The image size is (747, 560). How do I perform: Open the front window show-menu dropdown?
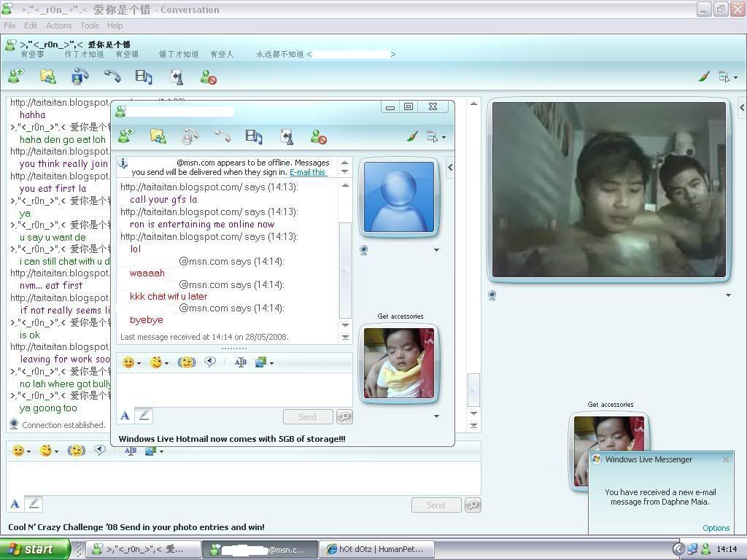[436, 137]
